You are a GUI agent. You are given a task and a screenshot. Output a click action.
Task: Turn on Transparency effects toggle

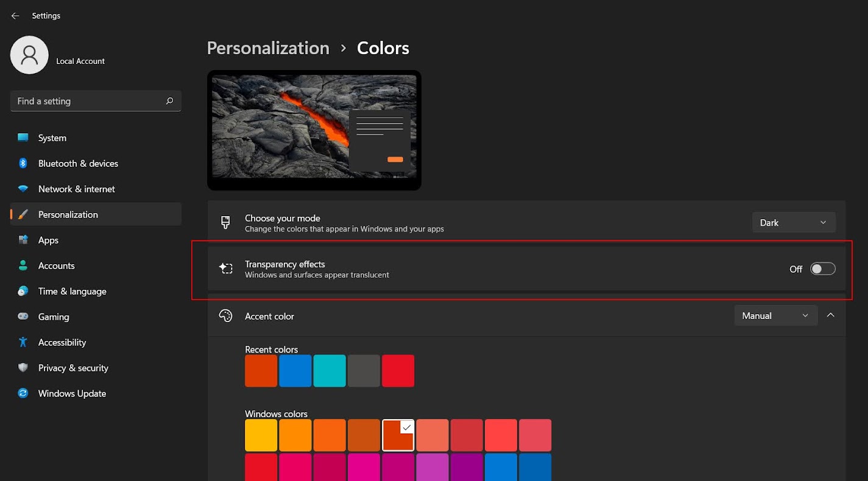point(822,269)
